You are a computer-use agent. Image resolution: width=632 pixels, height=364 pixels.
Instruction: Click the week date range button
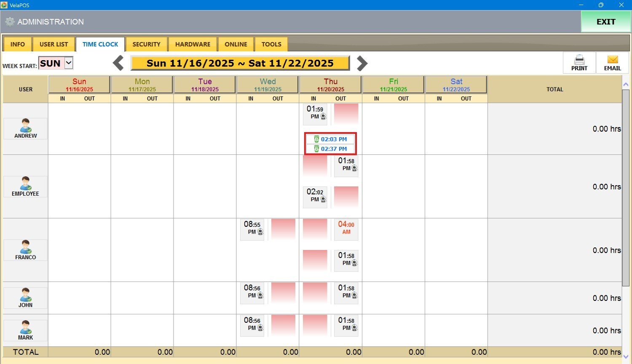pyautogui.click(x=240, y=63)
